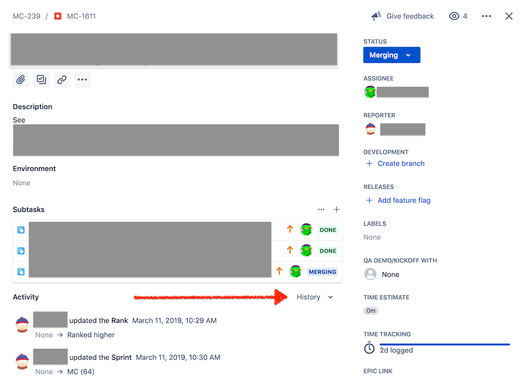Click first subtask DONE status badge

328,230
